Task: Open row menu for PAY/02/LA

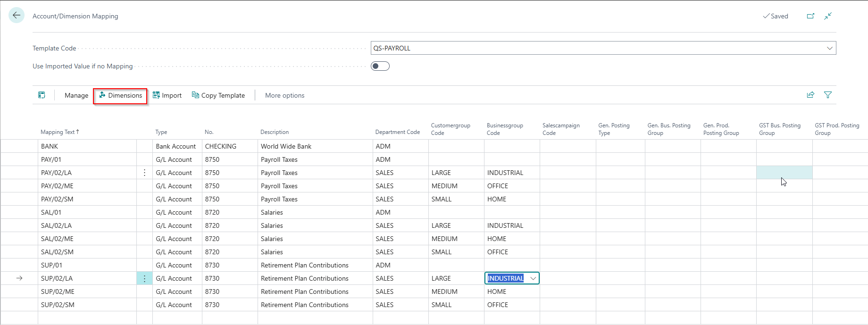Action: tap(144, 173)
